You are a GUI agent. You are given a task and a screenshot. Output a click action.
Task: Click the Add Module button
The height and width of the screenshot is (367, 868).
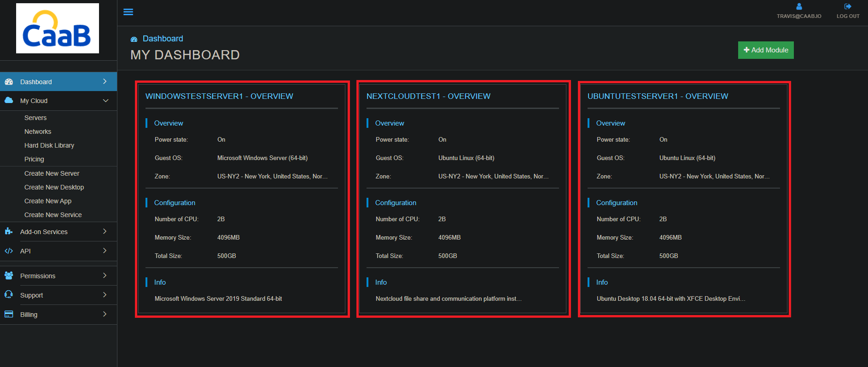point(766,50)
